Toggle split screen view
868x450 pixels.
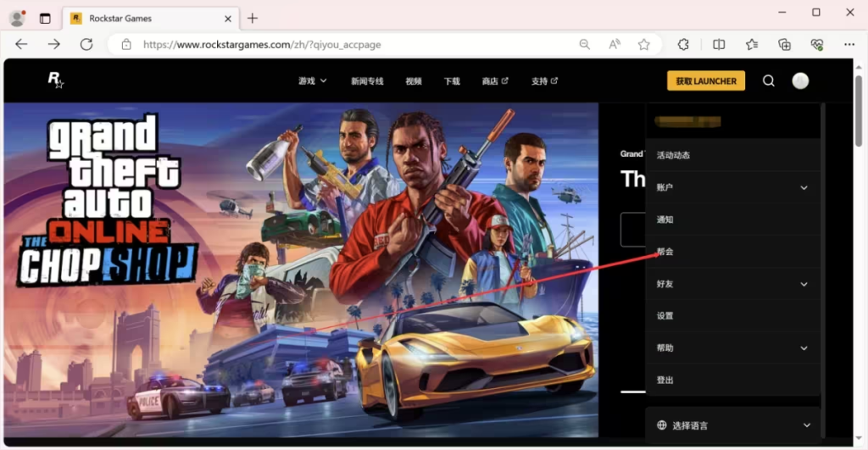pos(719,44)
